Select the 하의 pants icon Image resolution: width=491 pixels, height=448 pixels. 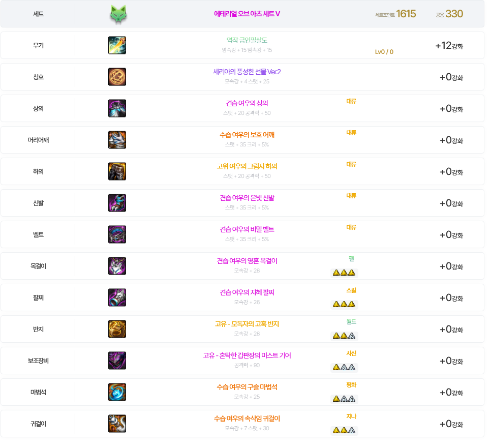coord(117,171)
